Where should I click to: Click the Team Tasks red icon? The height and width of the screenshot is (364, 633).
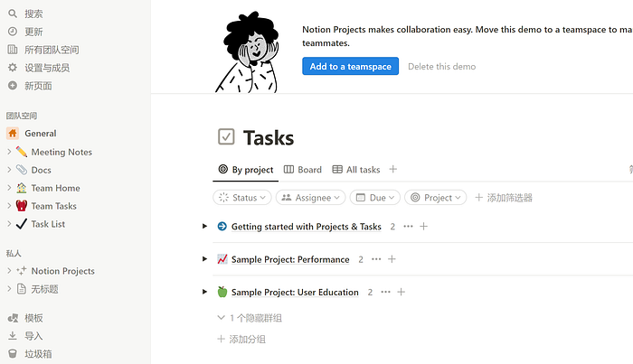pyautogui.click(x=22, y=206)
